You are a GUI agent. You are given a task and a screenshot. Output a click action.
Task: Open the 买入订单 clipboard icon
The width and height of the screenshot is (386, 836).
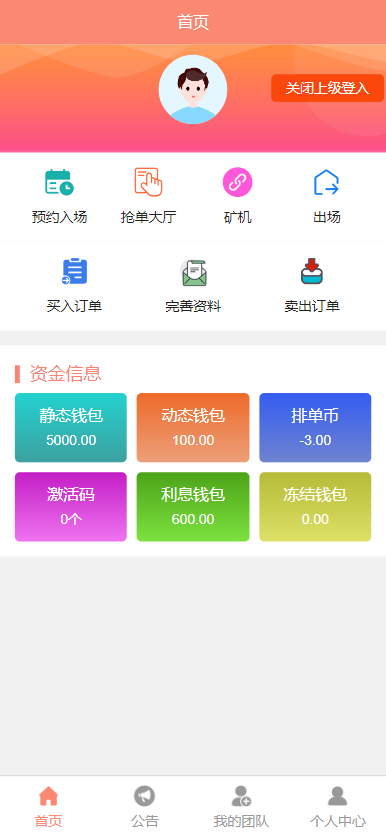tap(74, 271)
